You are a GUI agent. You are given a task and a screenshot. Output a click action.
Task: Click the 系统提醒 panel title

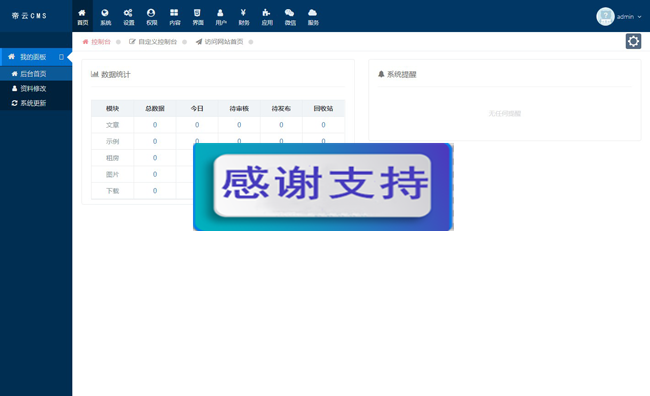(397, 75)
